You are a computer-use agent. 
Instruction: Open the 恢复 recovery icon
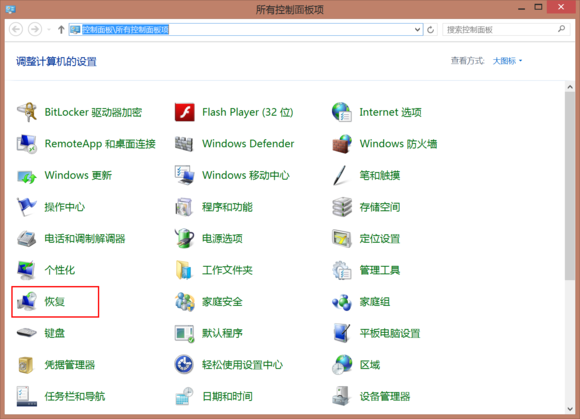pyautogui.click(x=27, y=301)
